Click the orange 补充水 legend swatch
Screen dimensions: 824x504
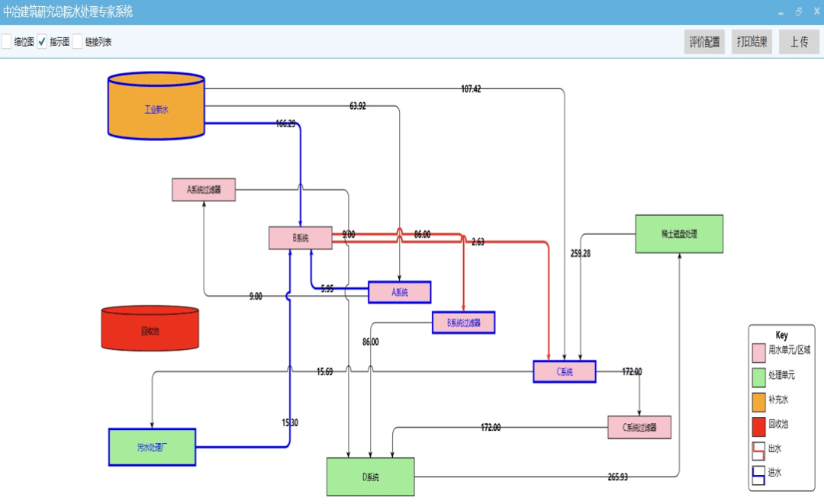pos(758,403)
